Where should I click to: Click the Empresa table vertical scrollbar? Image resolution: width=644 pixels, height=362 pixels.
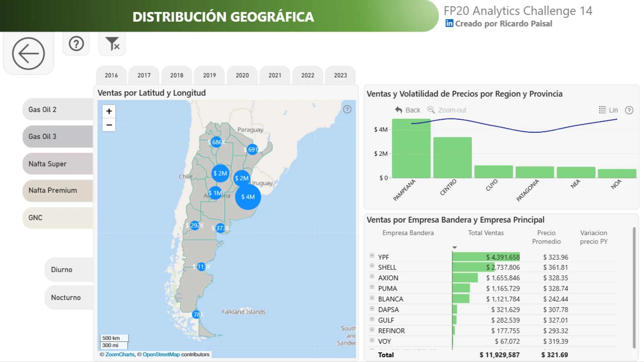634,288
